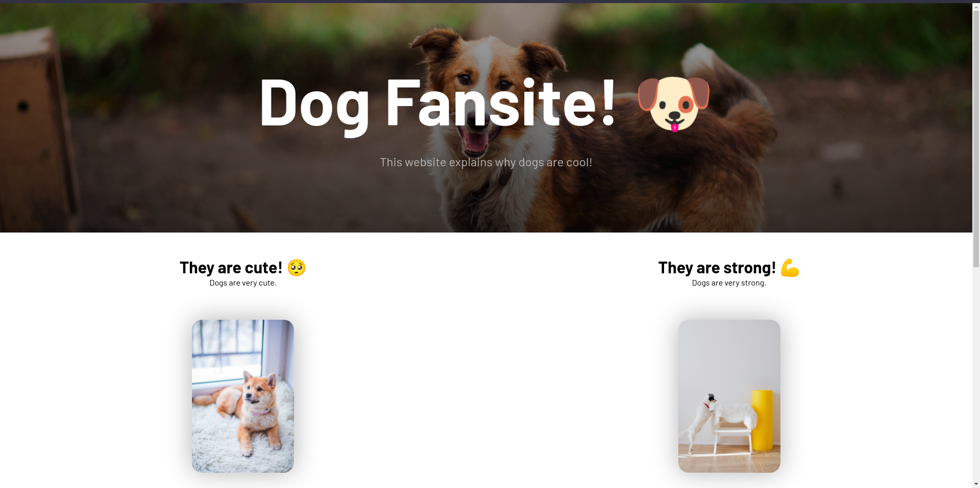Click the scrollbar down arrow
Screen dimensions: 980x488
[976, 484]
